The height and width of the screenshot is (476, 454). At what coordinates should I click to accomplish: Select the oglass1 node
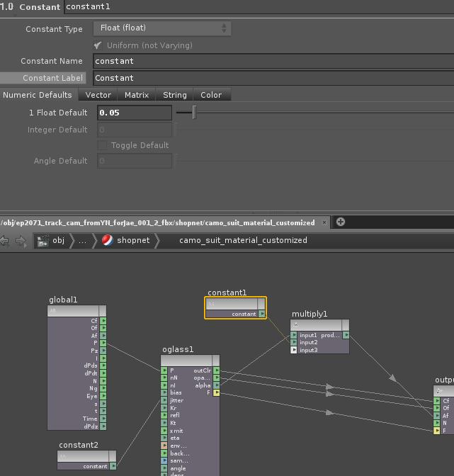(x=186, y=361)
